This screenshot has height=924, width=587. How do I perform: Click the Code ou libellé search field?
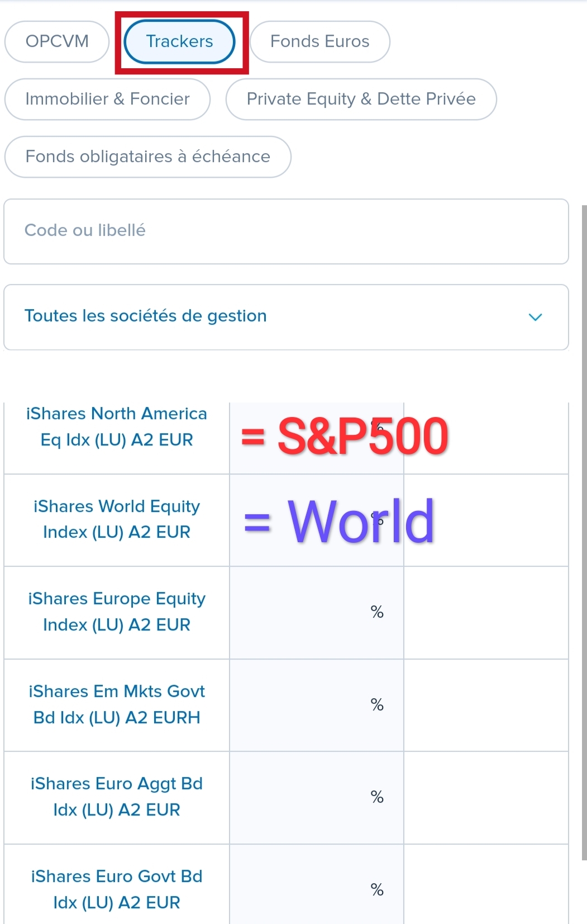tap(286, 231)
